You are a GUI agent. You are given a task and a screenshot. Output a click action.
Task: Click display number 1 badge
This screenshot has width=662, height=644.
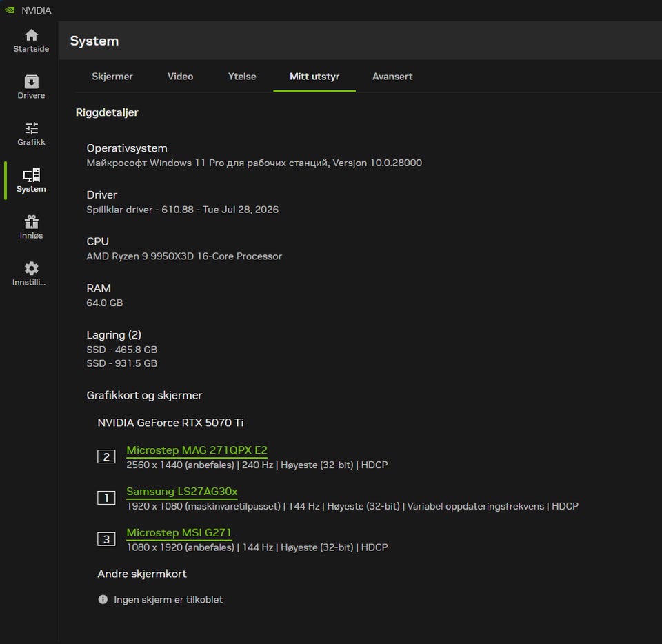pyautogui.click(x=106, y=498)
